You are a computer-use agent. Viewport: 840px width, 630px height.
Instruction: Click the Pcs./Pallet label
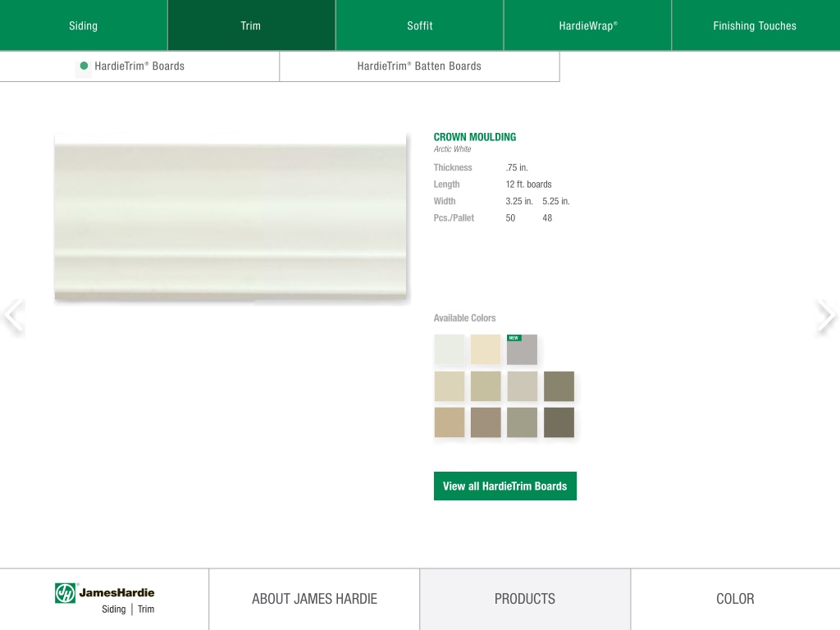tap(454, 218)
